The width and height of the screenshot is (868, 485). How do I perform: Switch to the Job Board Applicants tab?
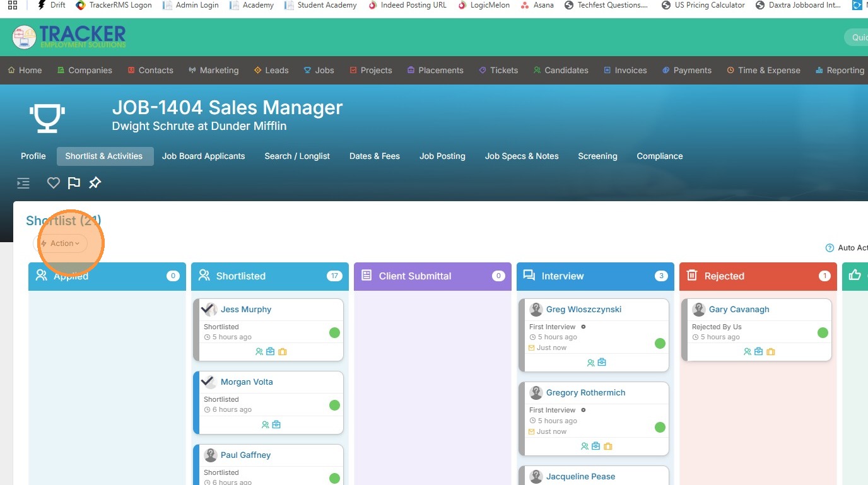tap(203, 156)
